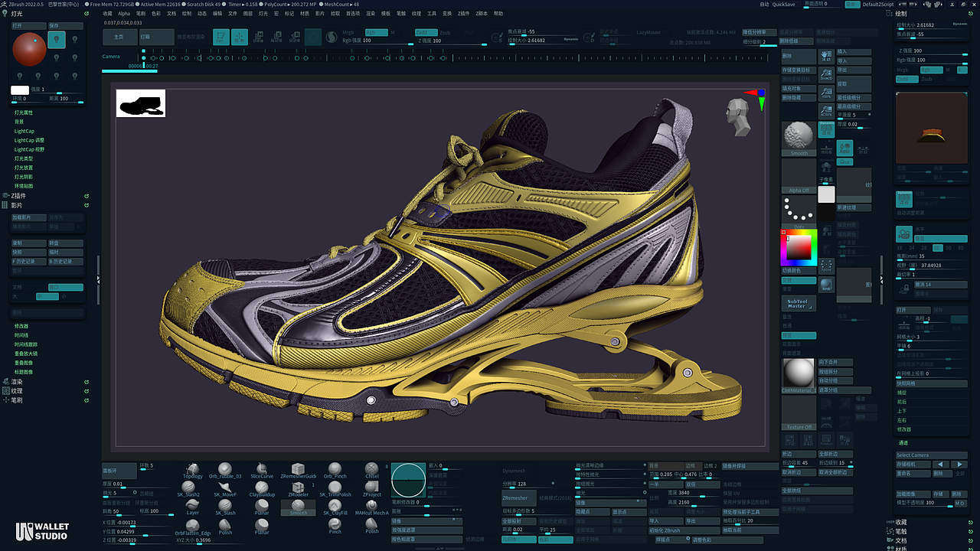Expand the 渲染 section in left panel
The image size is (980, 551).
coord(17,381)
